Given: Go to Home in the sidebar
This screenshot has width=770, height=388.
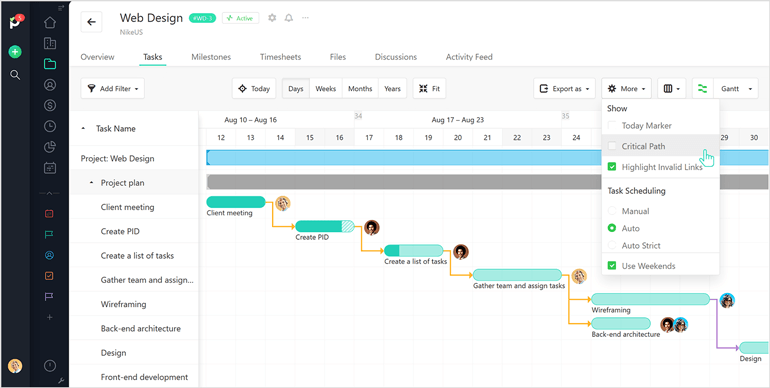Looking at the screenshot, I should point(50,23).
